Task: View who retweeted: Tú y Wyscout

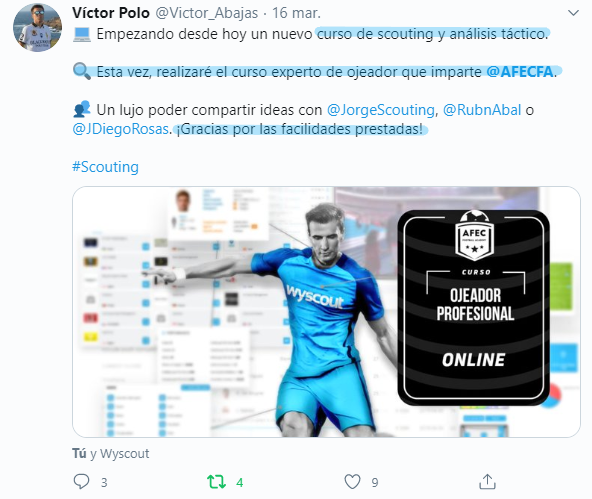Action: 111,453
